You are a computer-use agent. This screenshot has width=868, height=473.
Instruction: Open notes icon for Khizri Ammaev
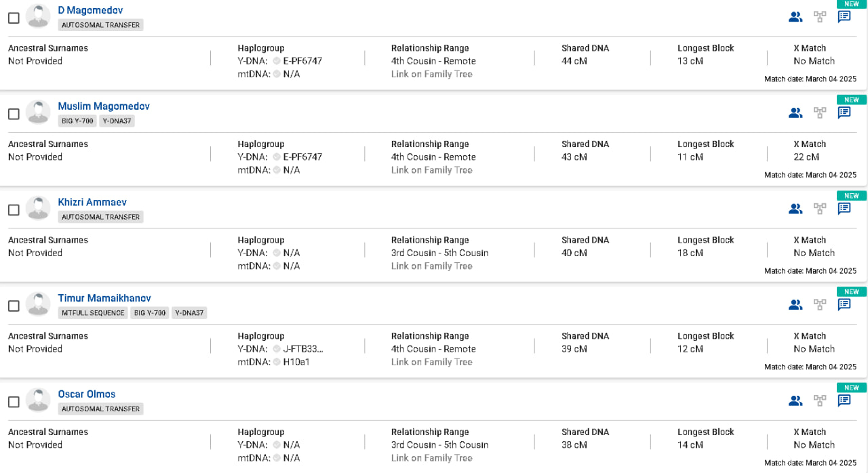coord(844,209)
